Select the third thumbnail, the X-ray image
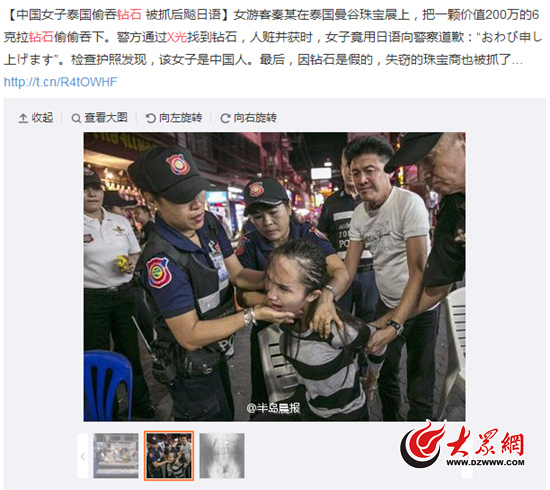 click(x=222, y=456)
